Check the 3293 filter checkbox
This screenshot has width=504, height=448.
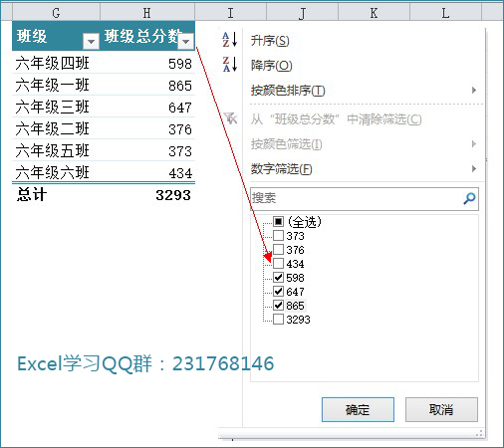pyautogui.click(x=278, y=319)
